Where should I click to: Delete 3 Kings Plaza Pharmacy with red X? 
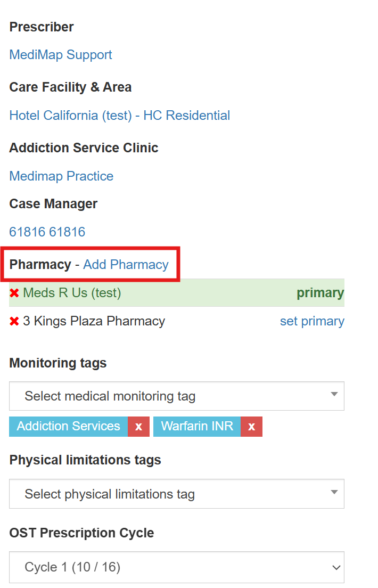pos(14,322)
